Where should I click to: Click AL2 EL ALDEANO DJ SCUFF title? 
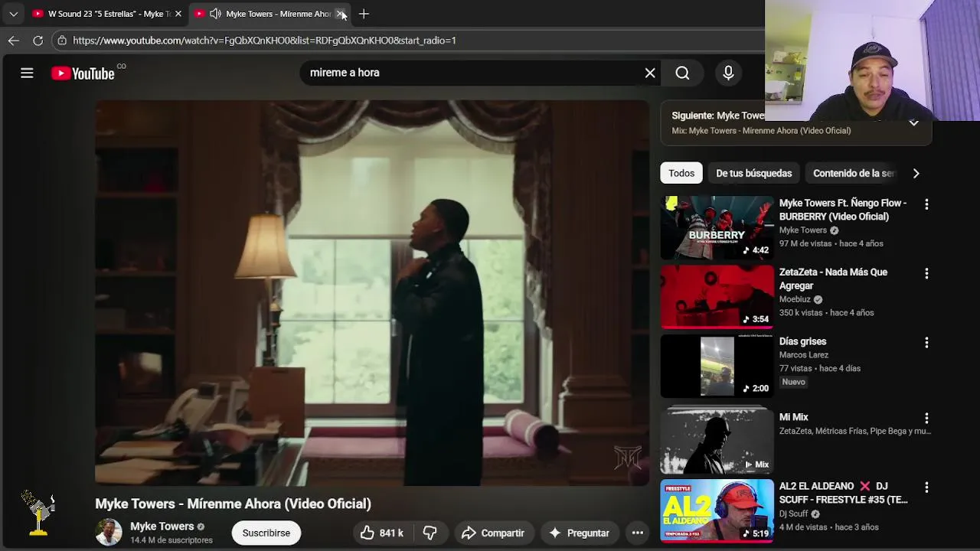pos(844,493)
